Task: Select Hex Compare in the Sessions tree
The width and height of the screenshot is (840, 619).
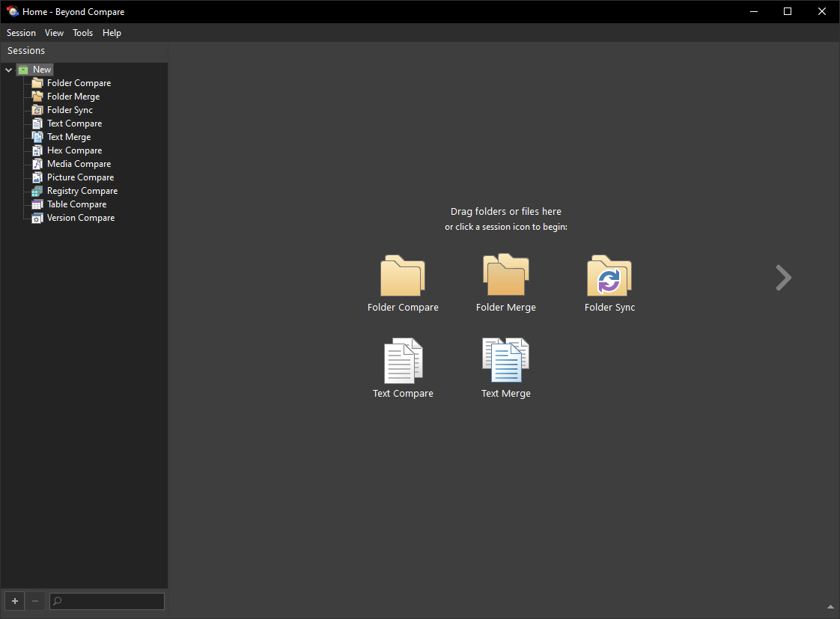Action: pyautogui.click(x=74, y=150)
